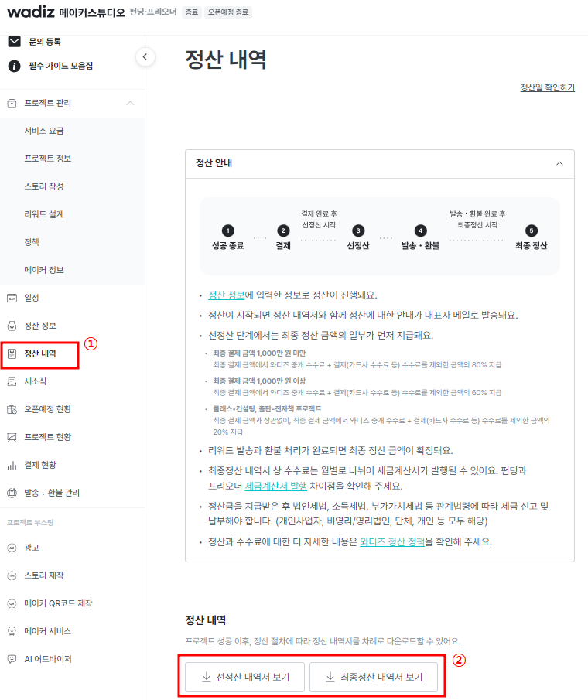Collapse the 프로젝트 관리 menu section
The width and height of the screenshot is (588, 700).
[x=130, y=103]
